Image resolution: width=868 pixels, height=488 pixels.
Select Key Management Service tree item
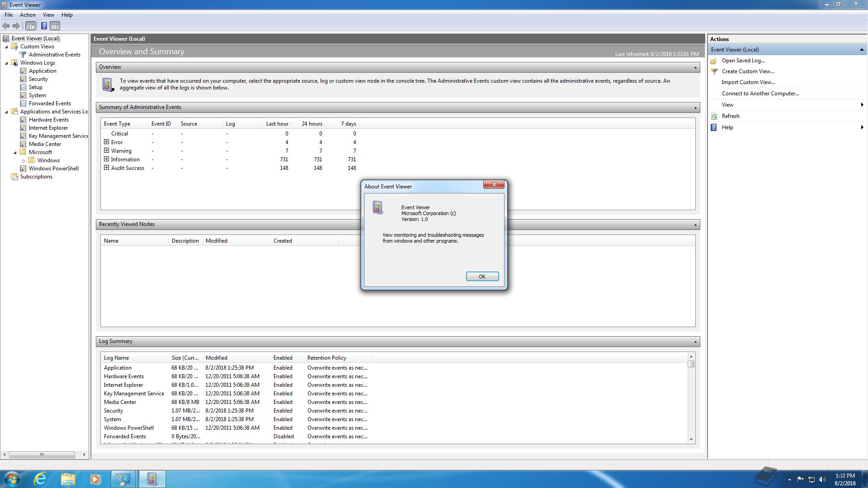pos(58,136)
